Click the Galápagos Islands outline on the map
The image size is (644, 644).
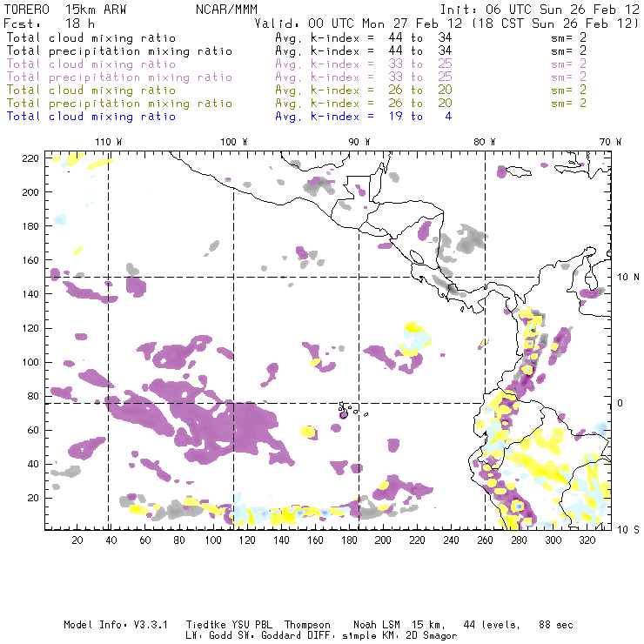coord(345,410)
